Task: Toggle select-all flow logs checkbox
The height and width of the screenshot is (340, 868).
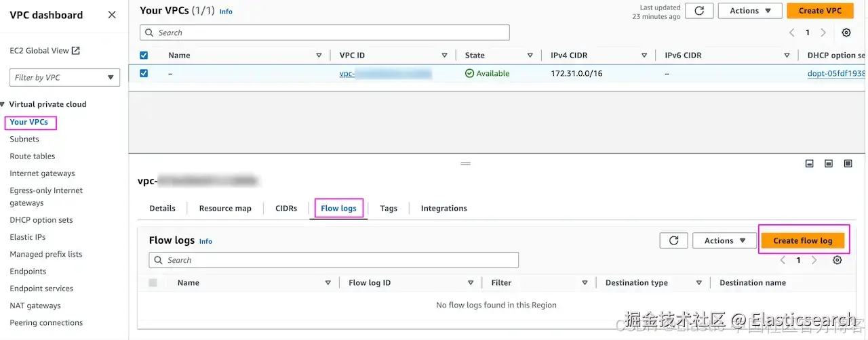Action: click(153, 283)
